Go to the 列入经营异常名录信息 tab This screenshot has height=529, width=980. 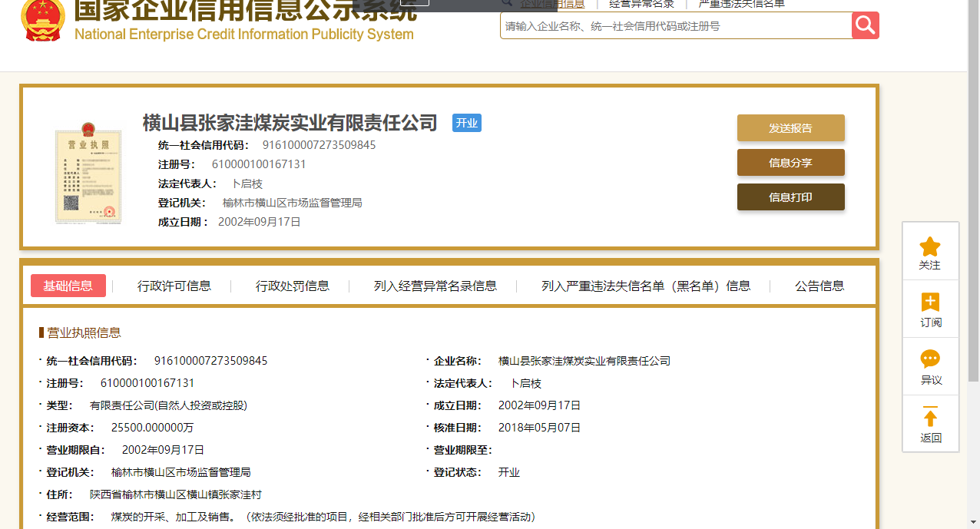click(x=435, y=286)
